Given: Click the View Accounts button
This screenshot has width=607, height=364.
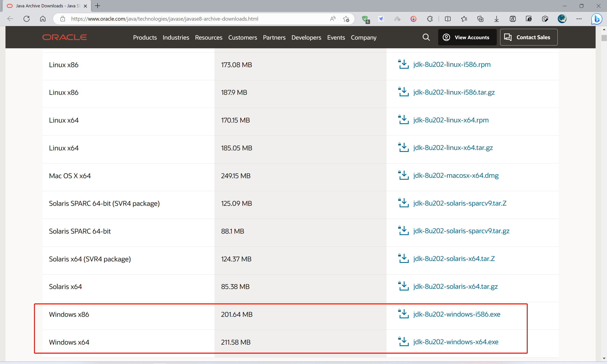Looking at the screenshot, I should point(467,37).
